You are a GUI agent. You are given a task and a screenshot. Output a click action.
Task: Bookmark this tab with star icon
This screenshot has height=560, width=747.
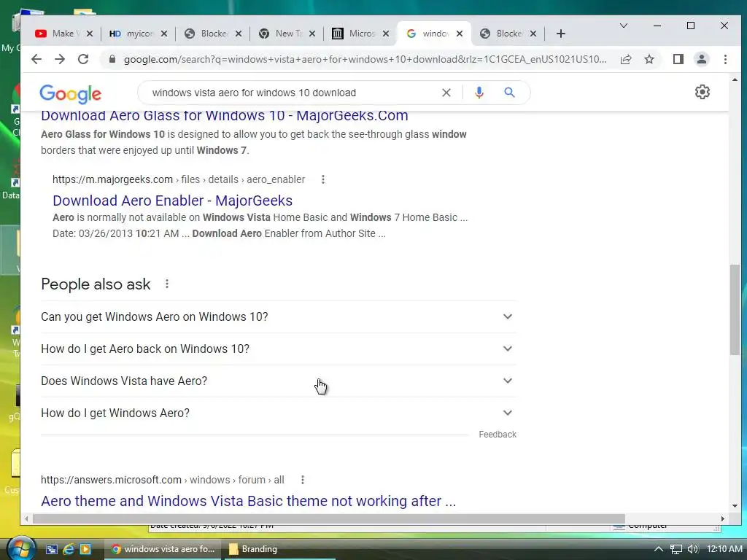click(x=649, y=59)
